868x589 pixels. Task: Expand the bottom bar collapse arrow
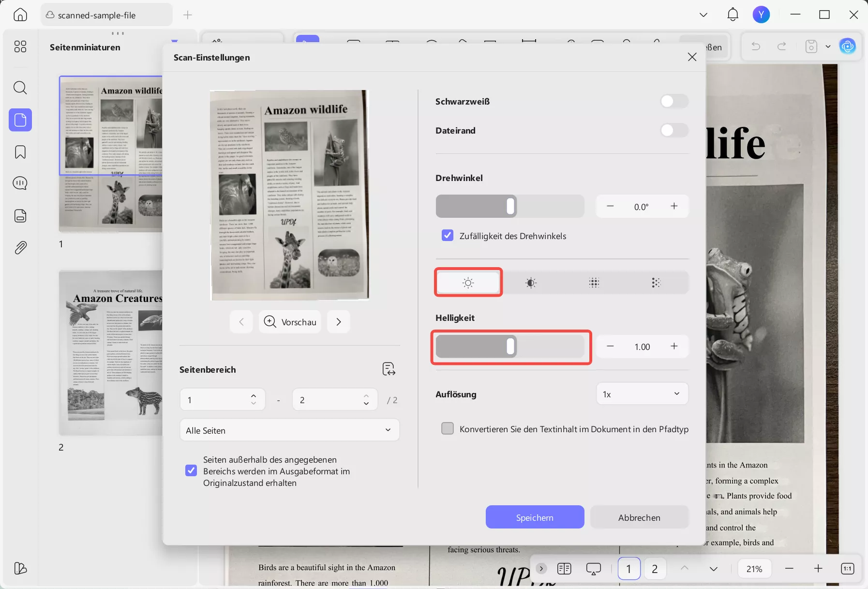point(541,569)
